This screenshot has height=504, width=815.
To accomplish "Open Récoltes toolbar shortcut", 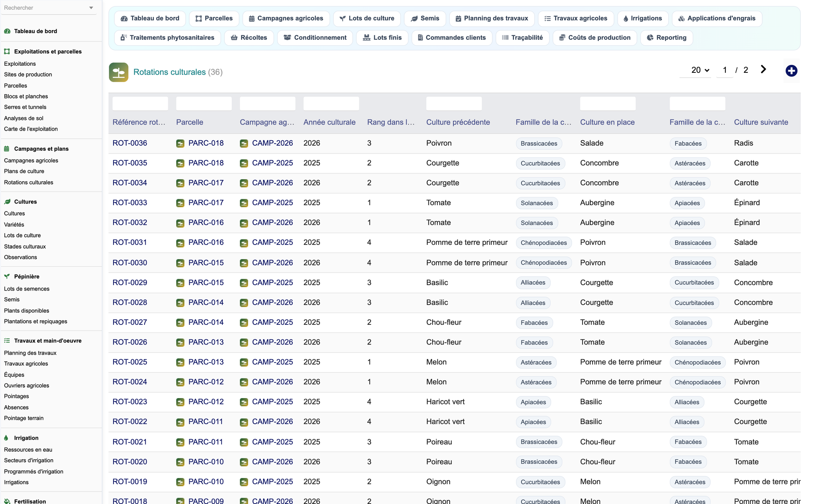I will [x=249, y=38].
